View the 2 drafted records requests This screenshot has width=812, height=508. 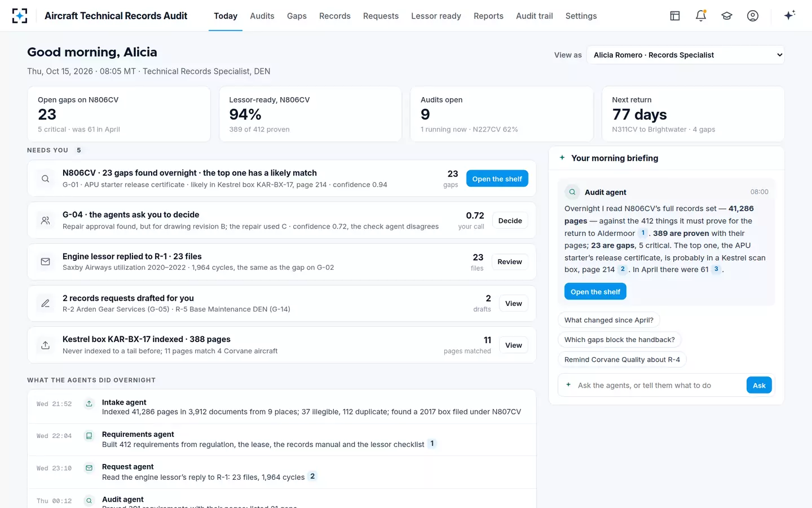pyautogui.click(x=514, y=304)
